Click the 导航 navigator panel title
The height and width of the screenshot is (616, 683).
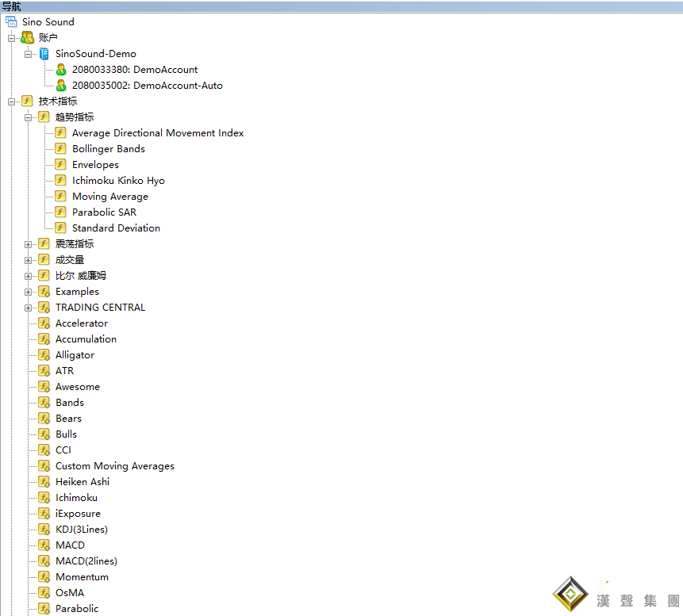click(11, 6)
